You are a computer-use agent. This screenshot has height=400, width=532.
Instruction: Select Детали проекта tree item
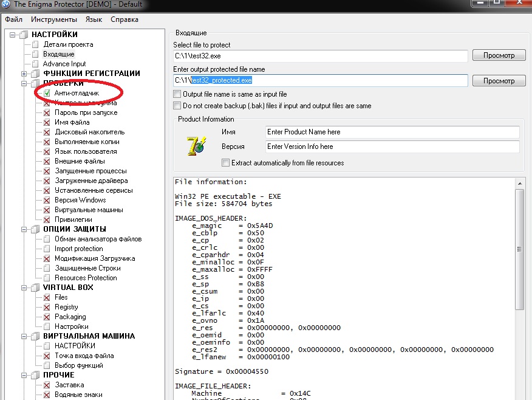tap(68, 44)
